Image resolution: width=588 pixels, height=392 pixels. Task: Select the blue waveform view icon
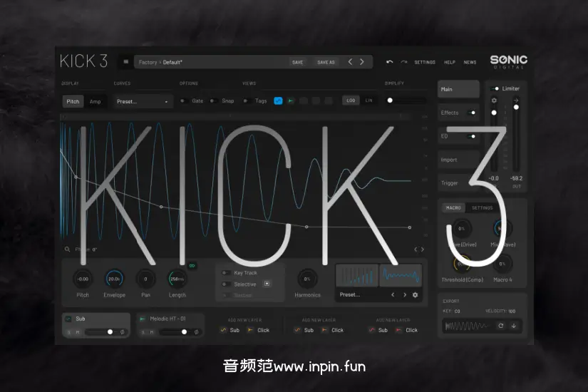[x=278, y=100]
